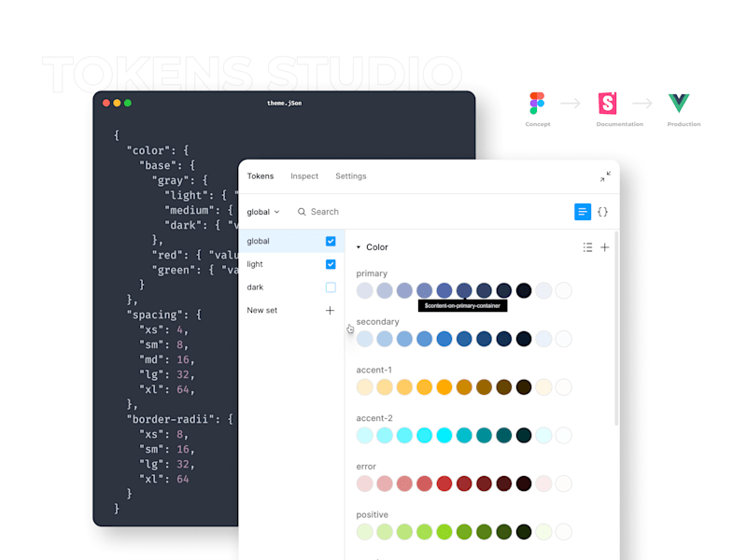Click the Figma logo icon
This screenshot has height=560, width=747.
tap(537, 104)
